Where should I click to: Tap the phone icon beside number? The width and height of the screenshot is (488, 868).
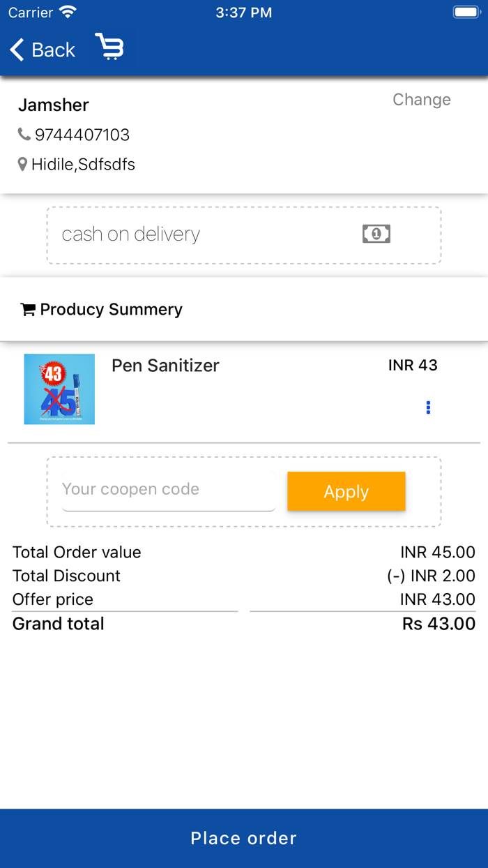click(x=24, y=134)
